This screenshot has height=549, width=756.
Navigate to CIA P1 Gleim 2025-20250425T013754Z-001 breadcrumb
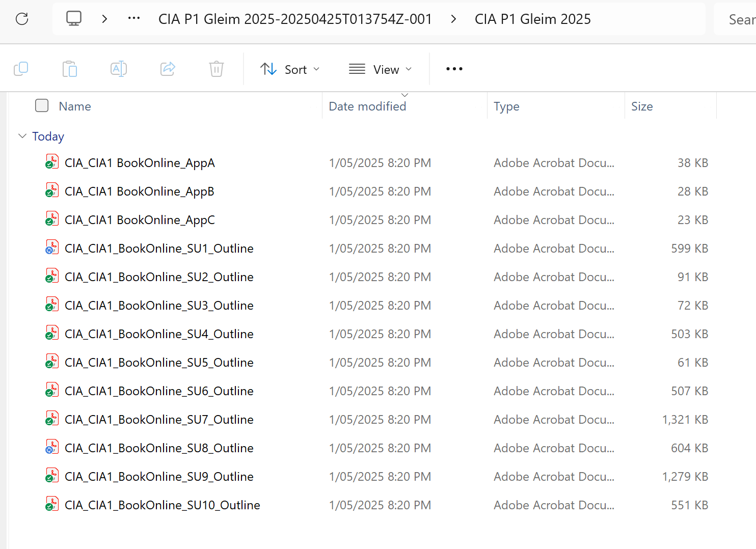click(295, 19)
